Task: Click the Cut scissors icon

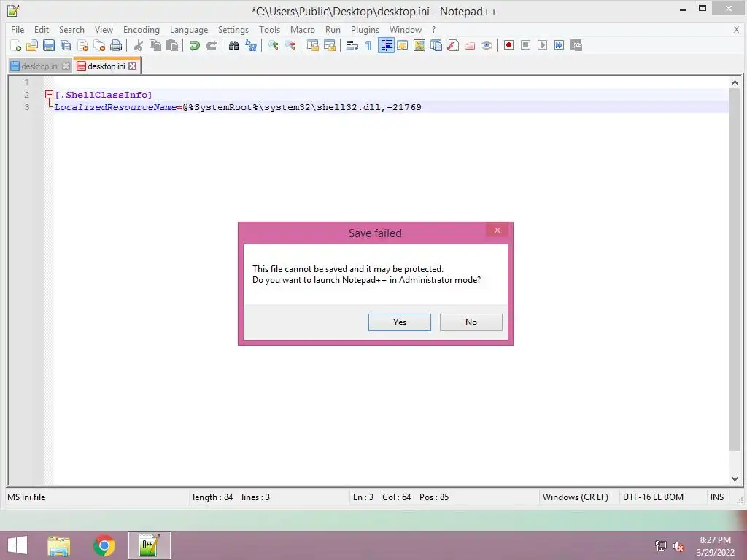Action: [x=139, y=45]
